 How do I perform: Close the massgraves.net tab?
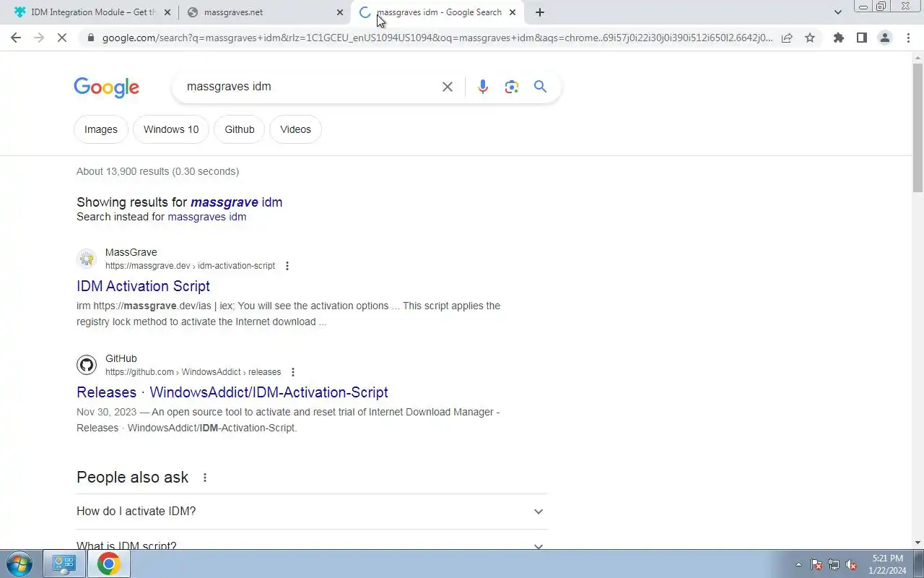tap(340, 12)
